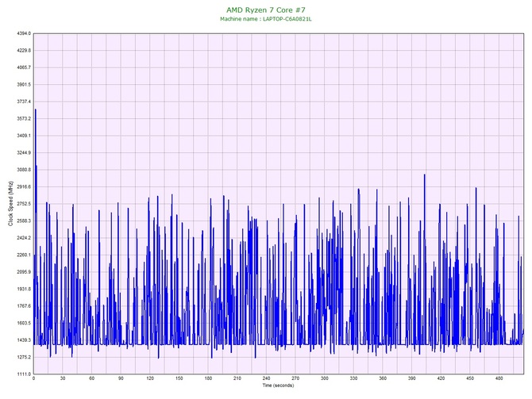Click the 150 seconds tick label
The image size is (532, 399).
179,378
